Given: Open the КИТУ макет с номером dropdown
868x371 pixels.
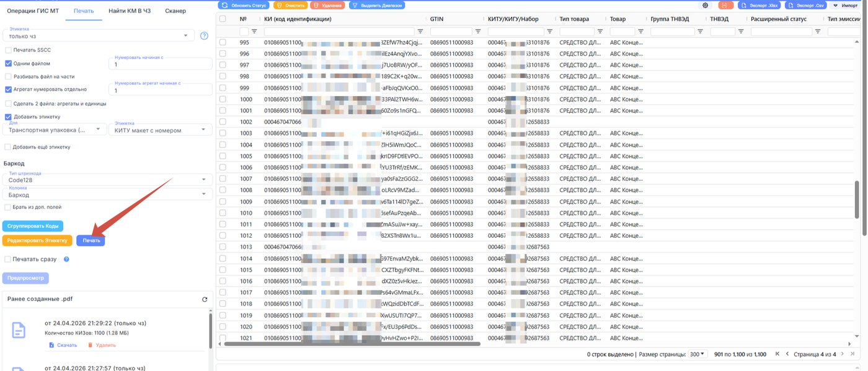Looking at the screenshot, I should tap(161, 130).
